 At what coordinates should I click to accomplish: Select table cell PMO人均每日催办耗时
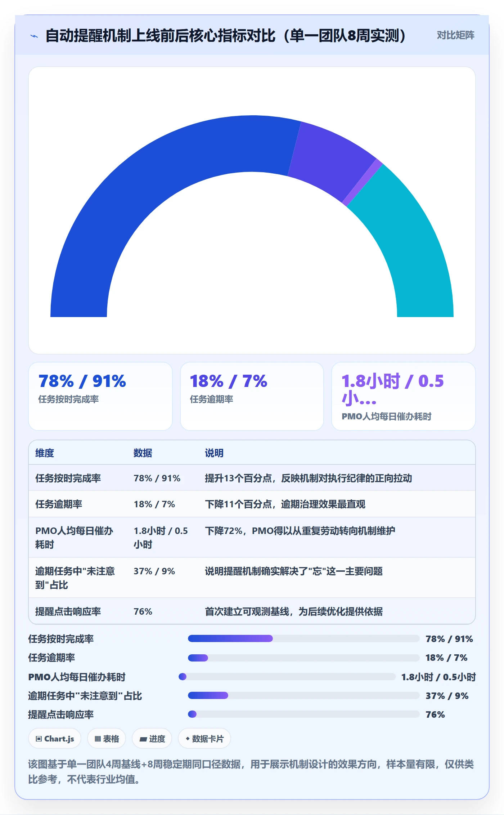coord(74,538)
